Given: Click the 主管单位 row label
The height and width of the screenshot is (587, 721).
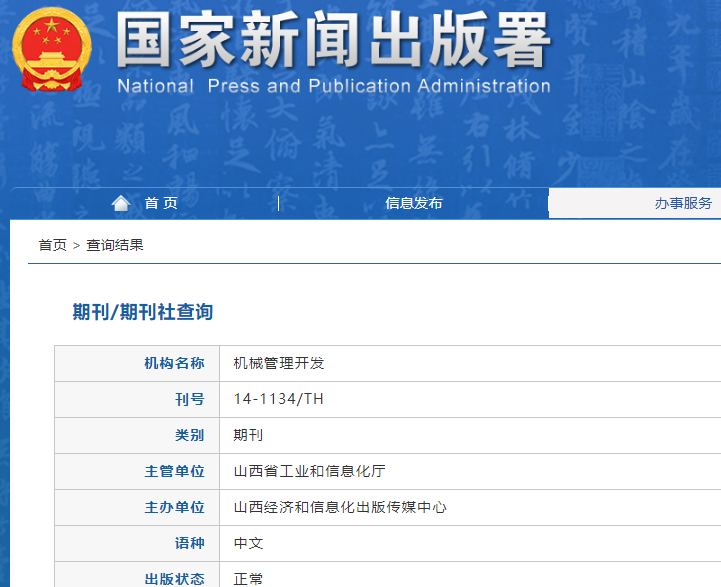Looking at the screenshot, I should (174, 471).
